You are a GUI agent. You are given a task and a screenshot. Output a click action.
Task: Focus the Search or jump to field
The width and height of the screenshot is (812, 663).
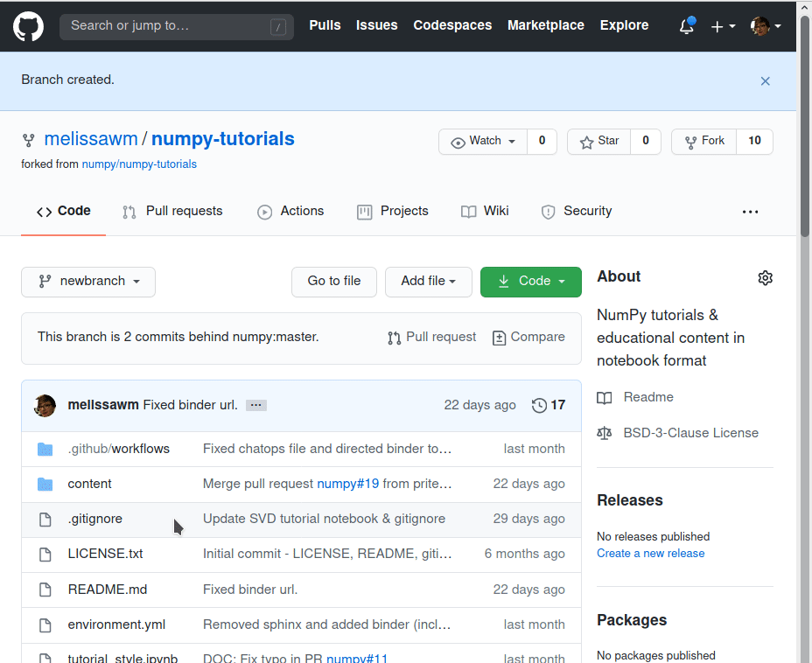(174, 26)
